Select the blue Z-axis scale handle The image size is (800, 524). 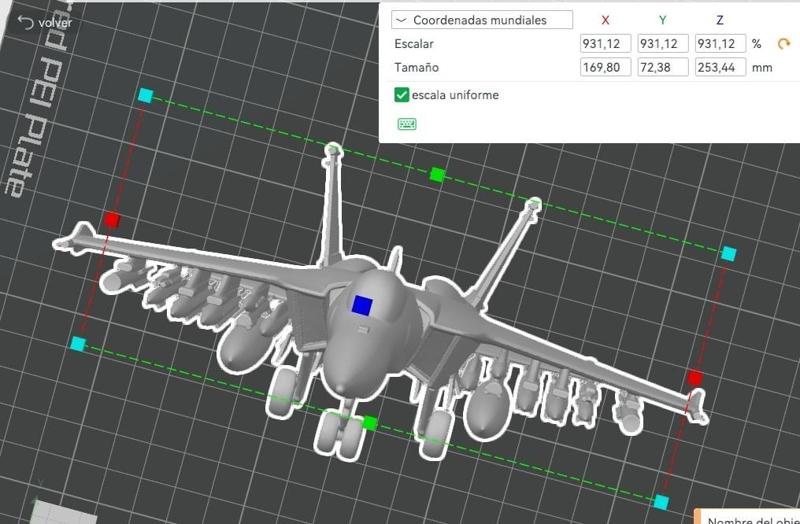point(362,305)
